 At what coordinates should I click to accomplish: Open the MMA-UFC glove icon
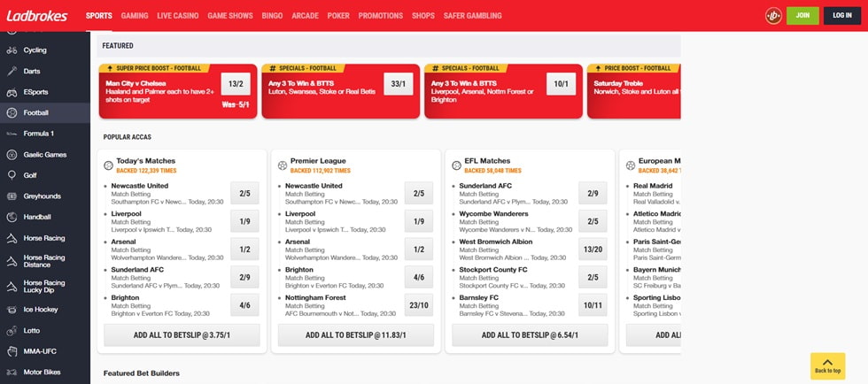pos(12,351)
